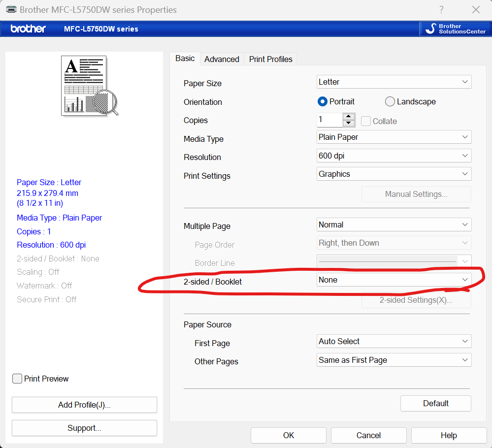This screenshot has height=448, width=492.
Task: Click Add Profile(J) button
Action: tap(84, 405)
